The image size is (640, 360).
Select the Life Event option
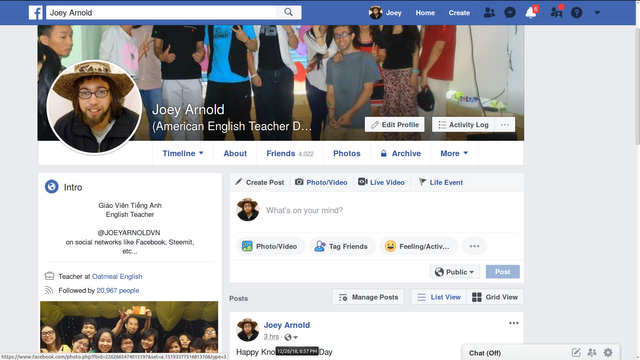tap(441, 182)
